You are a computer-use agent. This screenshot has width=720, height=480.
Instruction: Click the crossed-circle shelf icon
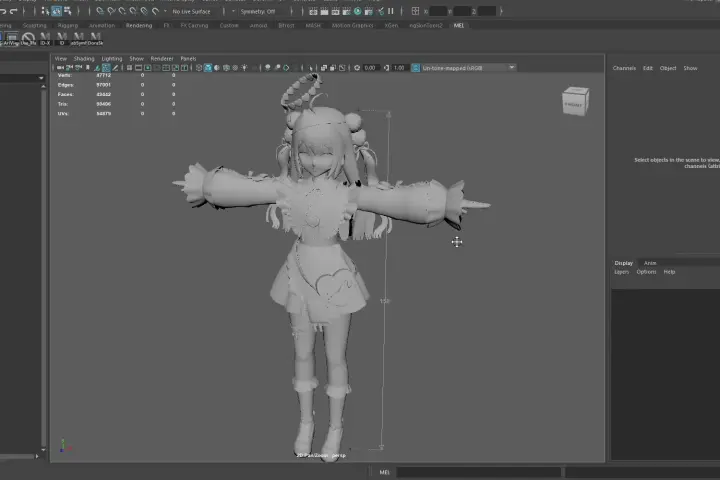point(28,39)
